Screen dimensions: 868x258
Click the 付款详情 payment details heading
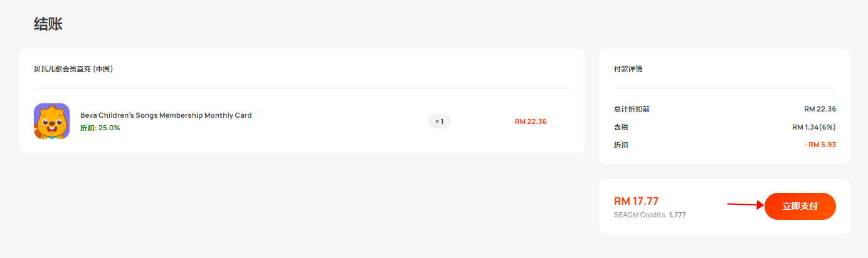(x=628, y=69)
